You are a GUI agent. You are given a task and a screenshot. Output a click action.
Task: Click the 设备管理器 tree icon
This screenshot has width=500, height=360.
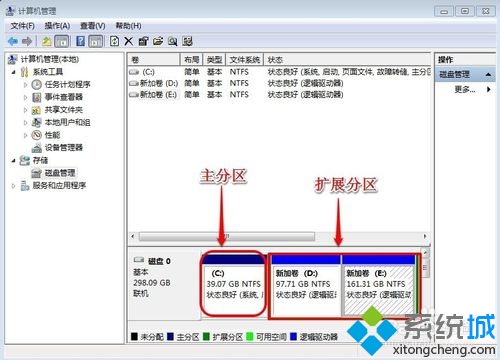(x=36, y=148)
